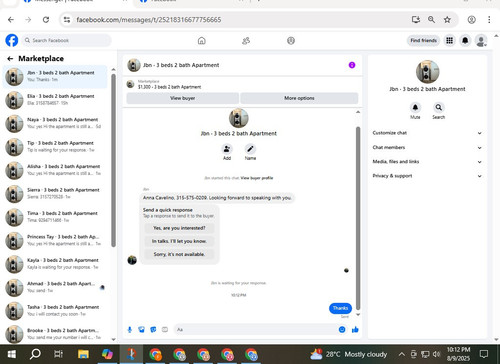The image size is (500, 364).
Task: Click the More options button
Action: (299, 98)
